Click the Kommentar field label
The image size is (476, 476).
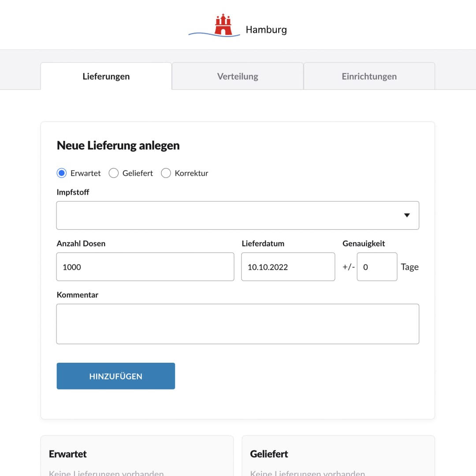click(78, 295)
